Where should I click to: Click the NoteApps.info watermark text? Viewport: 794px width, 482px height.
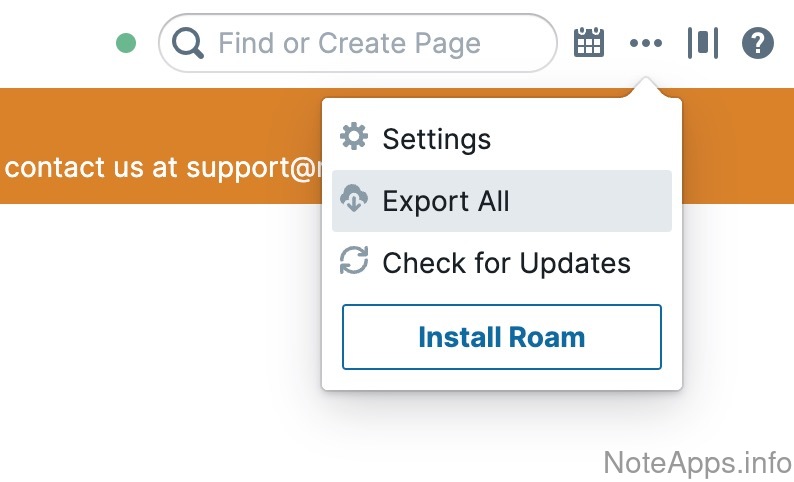697,462
